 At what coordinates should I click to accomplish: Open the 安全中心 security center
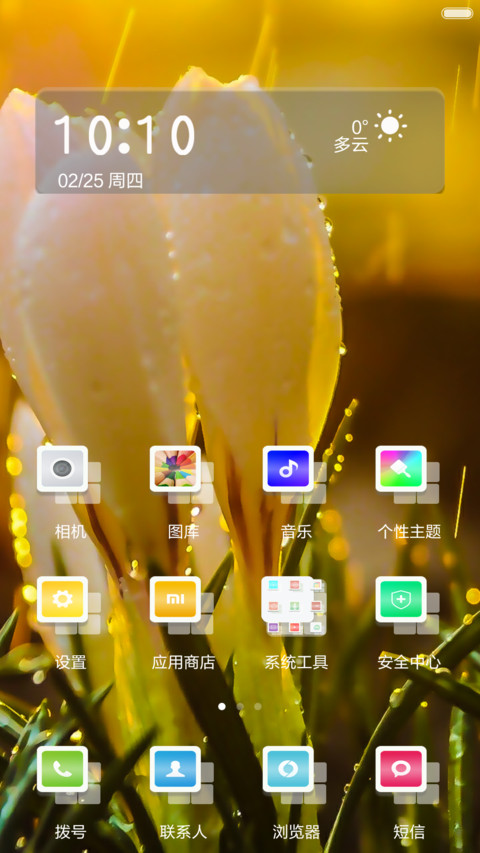click(x=402, y=600)
